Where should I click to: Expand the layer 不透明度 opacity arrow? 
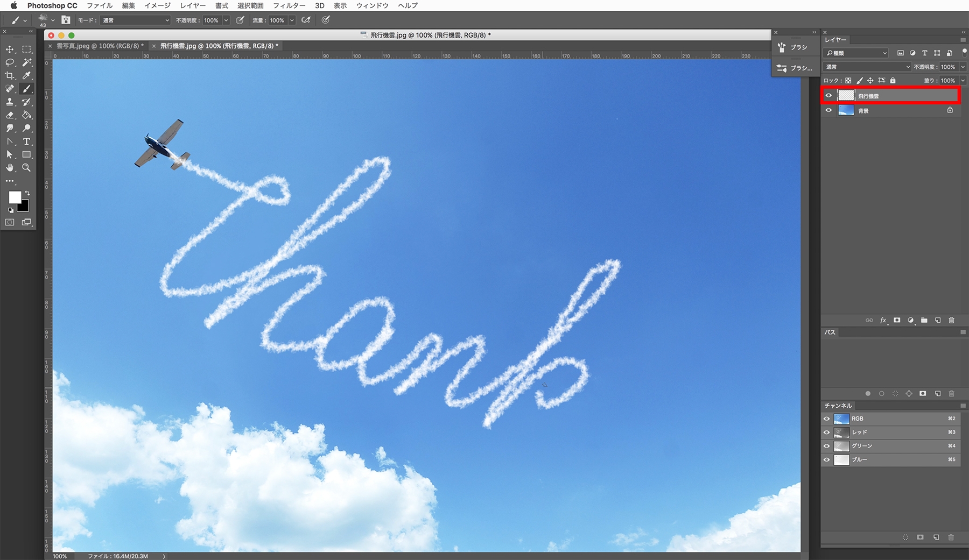click(963, 67)
